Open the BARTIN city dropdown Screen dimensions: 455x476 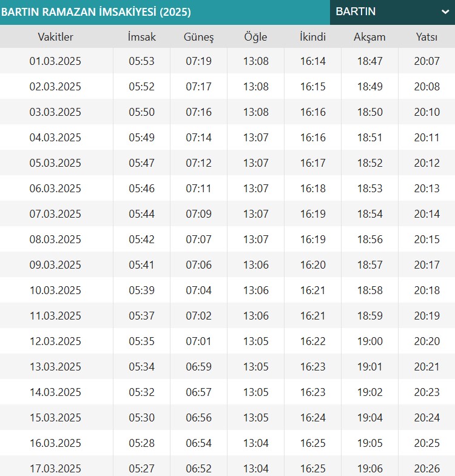[x=393, y=12]
